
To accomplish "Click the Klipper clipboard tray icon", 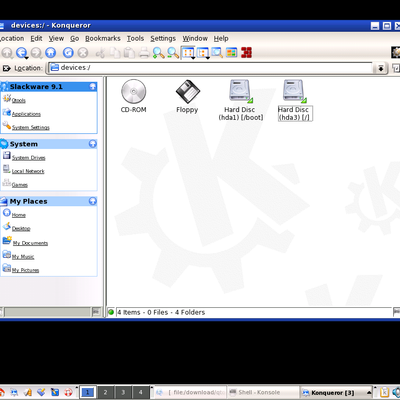I will click(x=385, y=392).
